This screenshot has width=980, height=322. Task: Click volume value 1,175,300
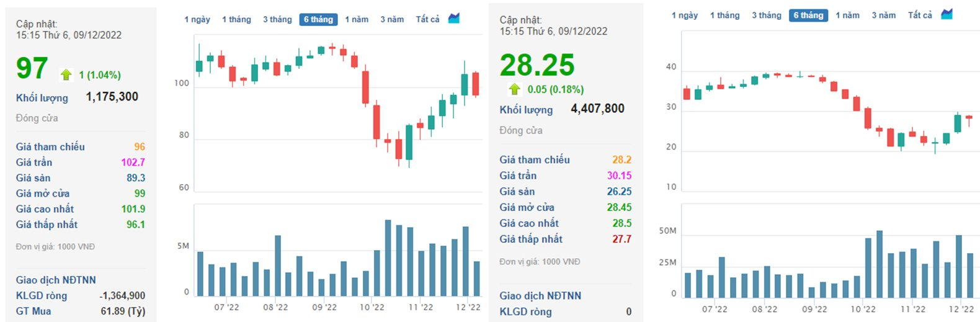(x=112, y=97)
